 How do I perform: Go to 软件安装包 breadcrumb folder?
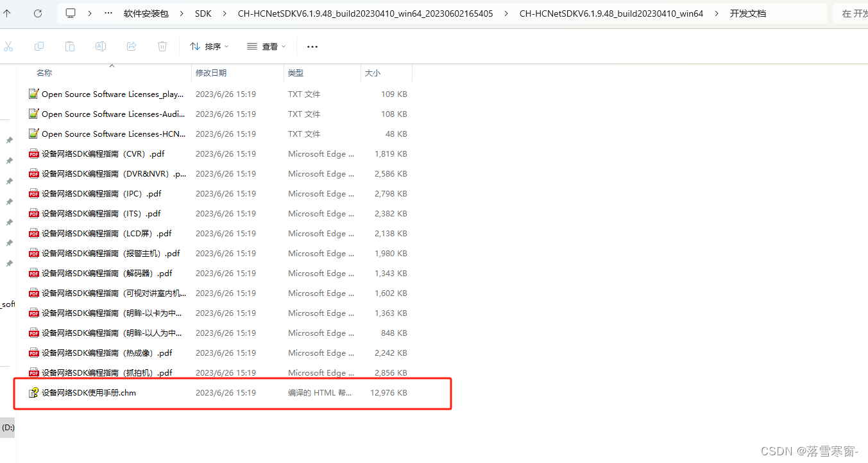point(146,13)
